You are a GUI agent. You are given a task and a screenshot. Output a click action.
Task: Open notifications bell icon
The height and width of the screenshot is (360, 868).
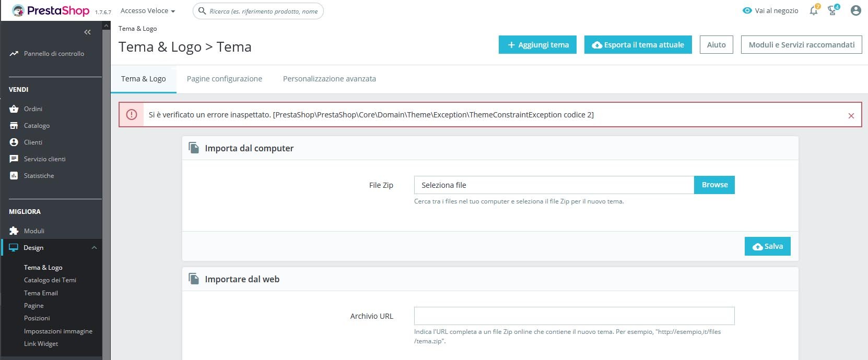tap(813, 11)
